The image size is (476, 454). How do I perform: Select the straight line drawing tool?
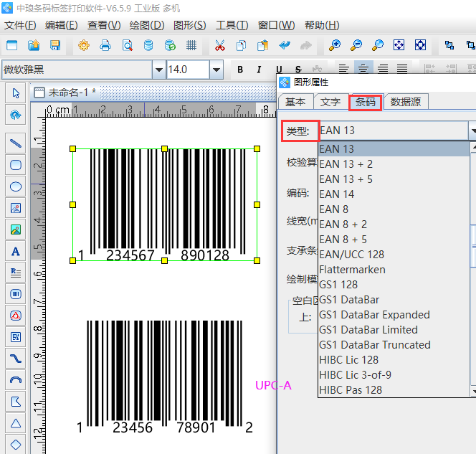16,143
